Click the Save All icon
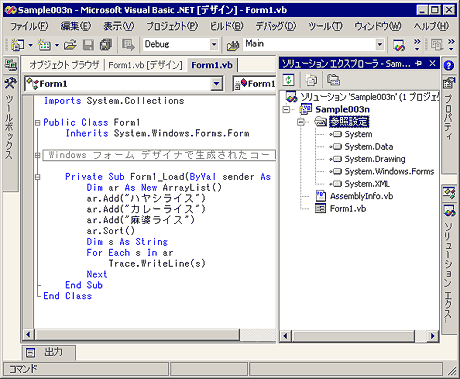The height and width of the screenshot is (379, 460). pos(106,45)
